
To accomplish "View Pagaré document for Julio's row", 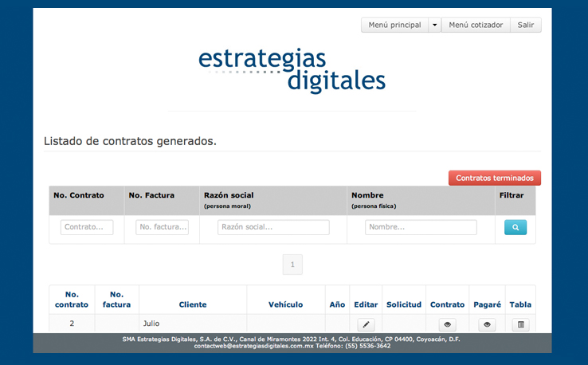I will [x=487, y=324].
